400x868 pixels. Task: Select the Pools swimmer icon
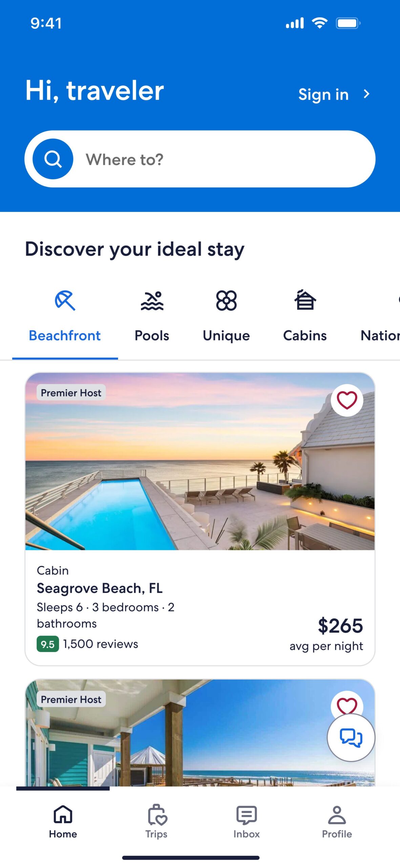pos(152,300)
